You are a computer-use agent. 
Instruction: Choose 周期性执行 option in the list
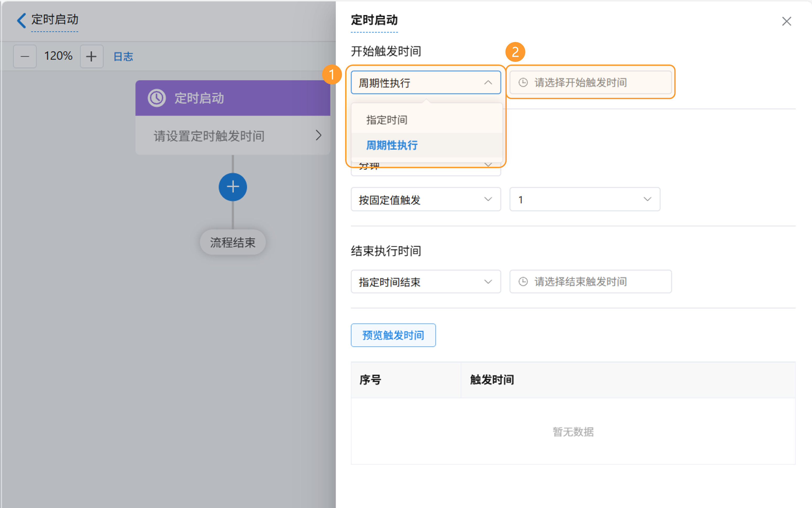point(392,146)
